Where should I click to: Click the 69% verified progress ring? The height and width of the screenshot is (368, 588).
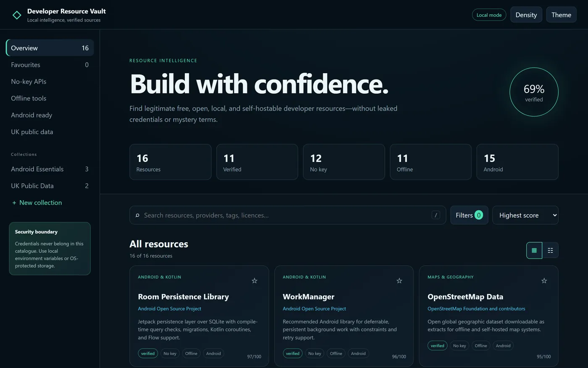click(x=534, y=92)
